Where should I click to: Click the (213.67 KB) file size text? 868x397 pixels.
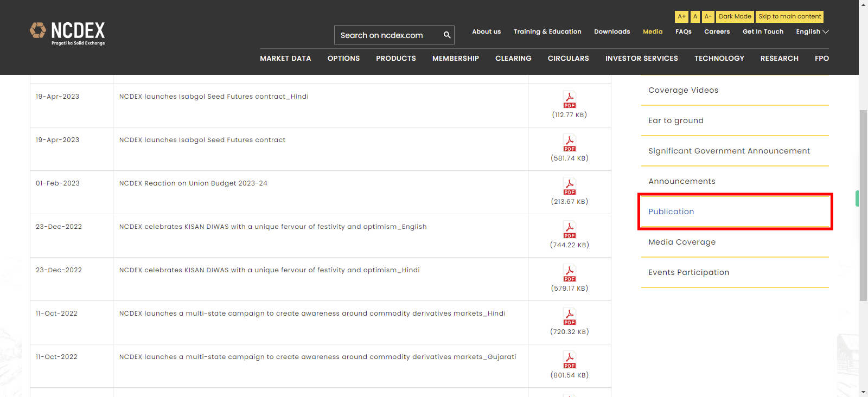tap(570, 202)
